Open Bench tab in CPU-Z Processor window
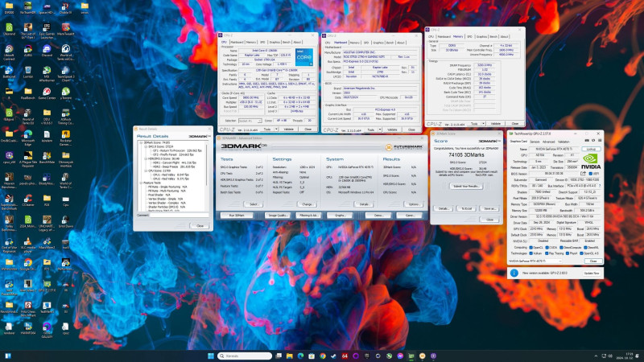This screenshot has height=362, width=644. pyautogui.click(x=287, y=42)
